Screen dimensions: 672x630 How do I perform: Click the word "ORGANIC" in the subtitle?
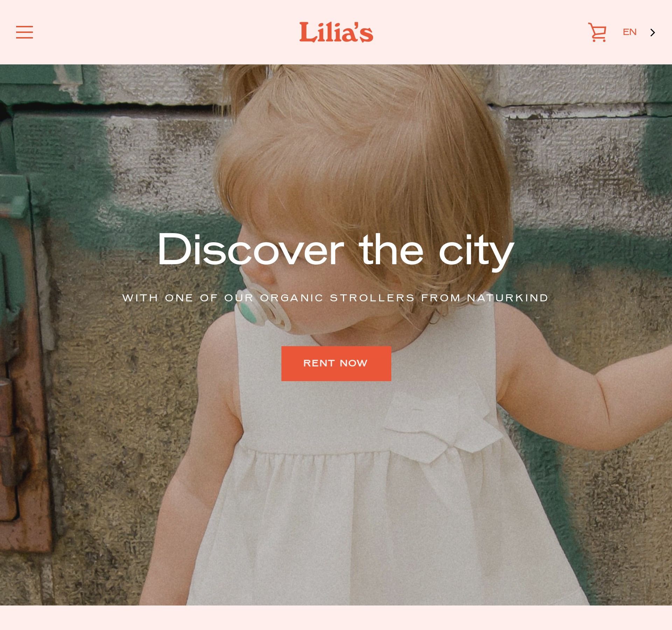point(292,298)
